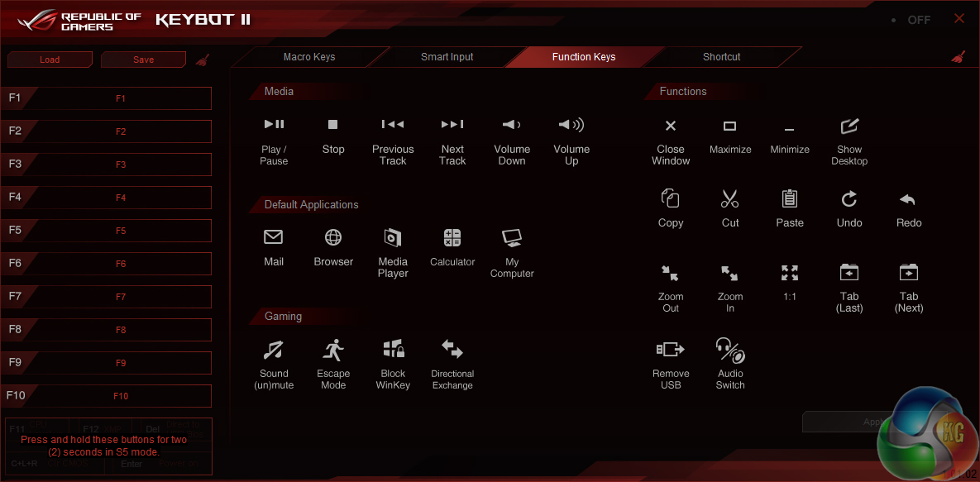Pick the 1:1 zoom reset icon
This screenshot has height=482, width=980.
point(789,273)
